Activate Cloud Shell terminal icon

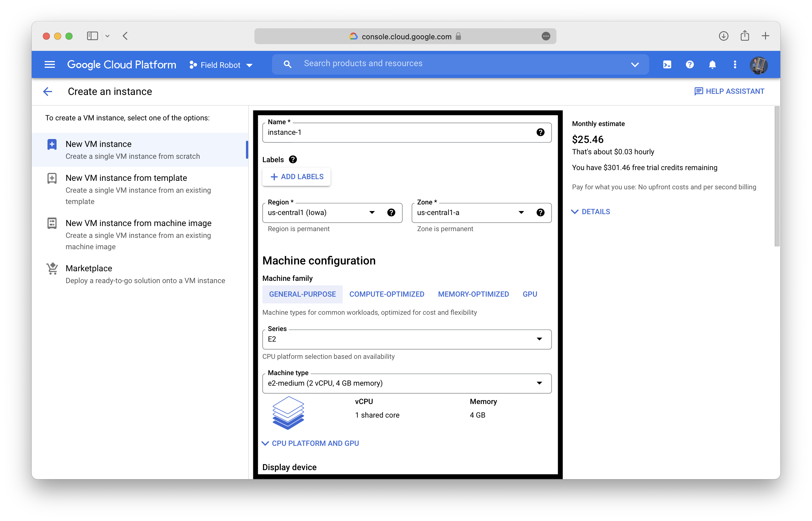[x=667, y=64]
